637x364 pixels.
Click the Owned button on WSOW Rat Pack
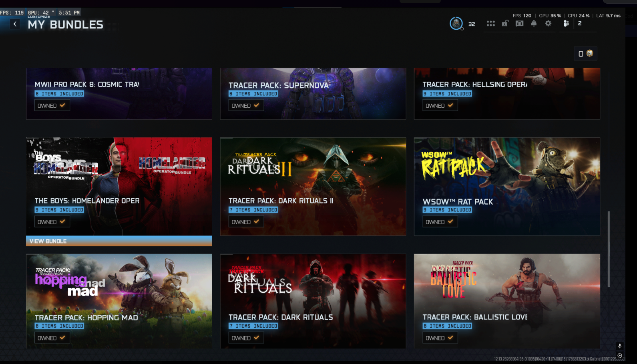(x=440, y=221)
